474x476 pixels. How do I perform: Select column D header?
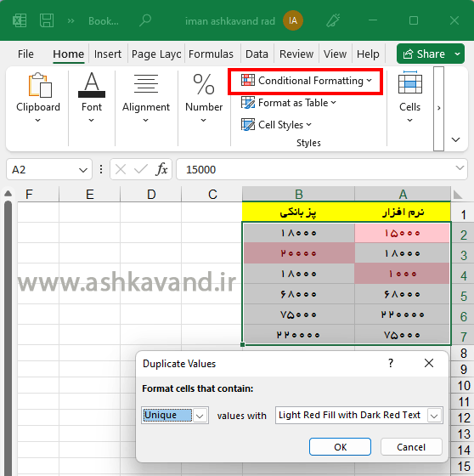coord(151,194)
